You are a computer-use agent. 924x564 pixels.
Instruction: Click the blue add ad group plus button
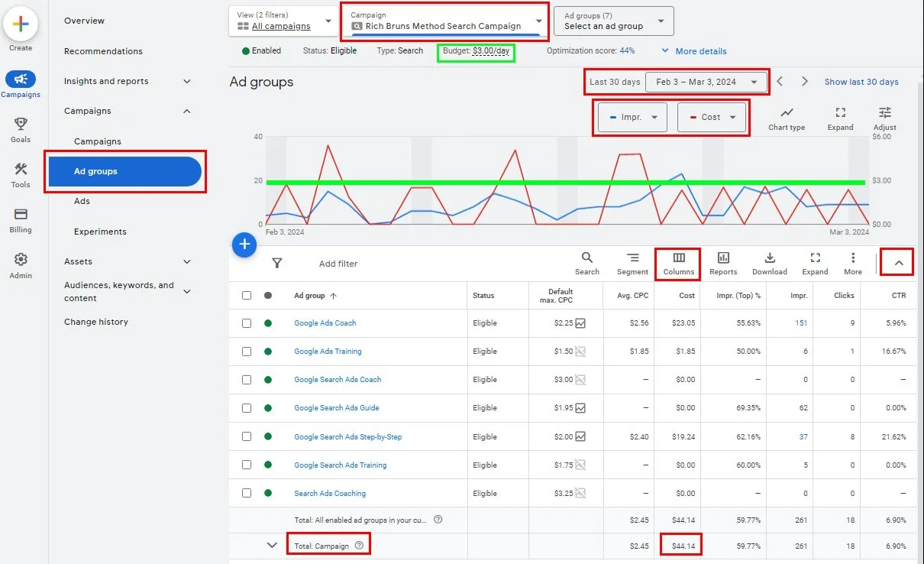(244, 245)
